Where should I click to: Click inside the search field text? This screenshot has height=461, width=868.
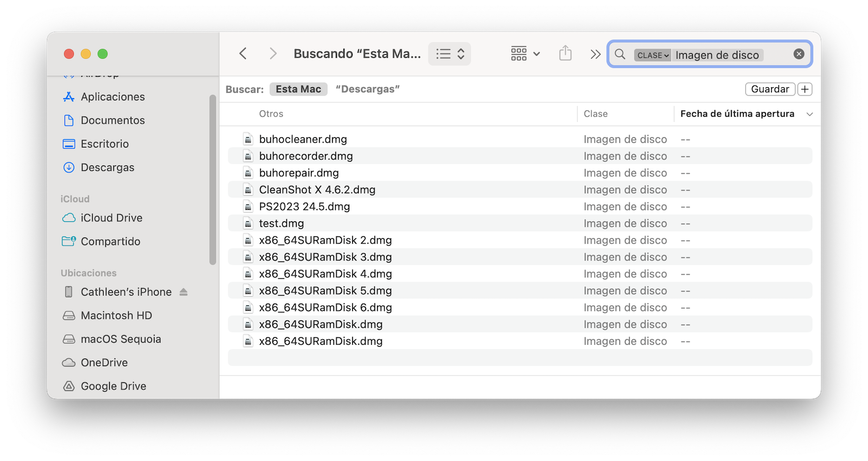[717, 55]
